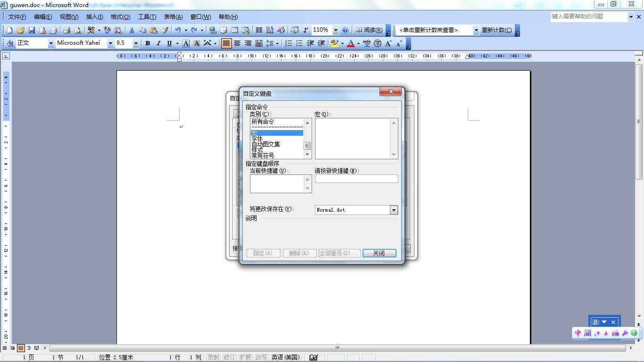
Task: Open the 表格(A) menu
Action: [x=173, y=17]
